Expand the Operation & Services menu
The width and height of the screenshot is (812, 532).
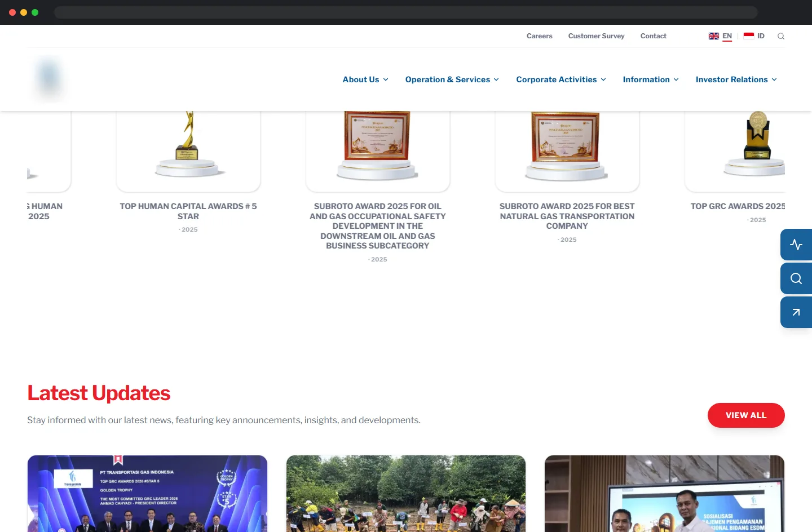point(452,79)
